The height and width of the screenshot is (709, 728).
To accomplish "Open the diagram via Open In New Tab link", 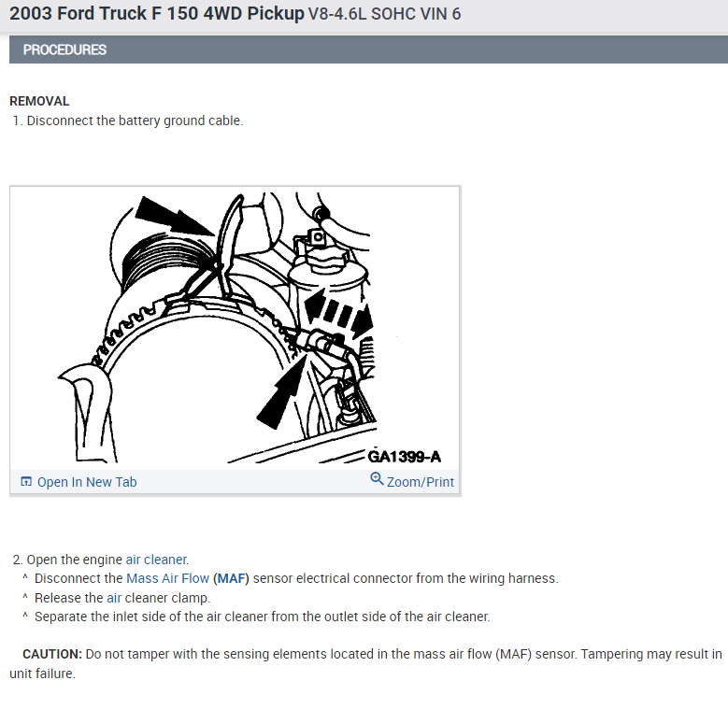I will tap(87, 482).
